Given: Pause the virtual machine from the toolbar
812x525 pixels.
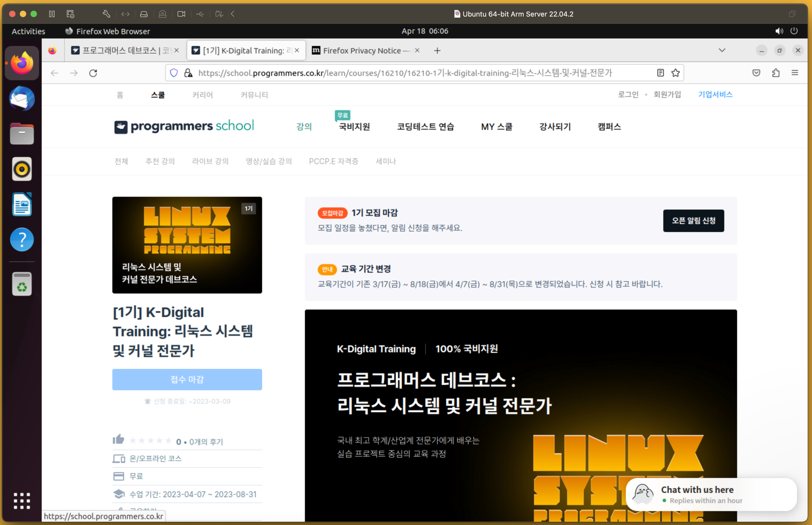Looking at the screenshot, I should coord(52,14).
